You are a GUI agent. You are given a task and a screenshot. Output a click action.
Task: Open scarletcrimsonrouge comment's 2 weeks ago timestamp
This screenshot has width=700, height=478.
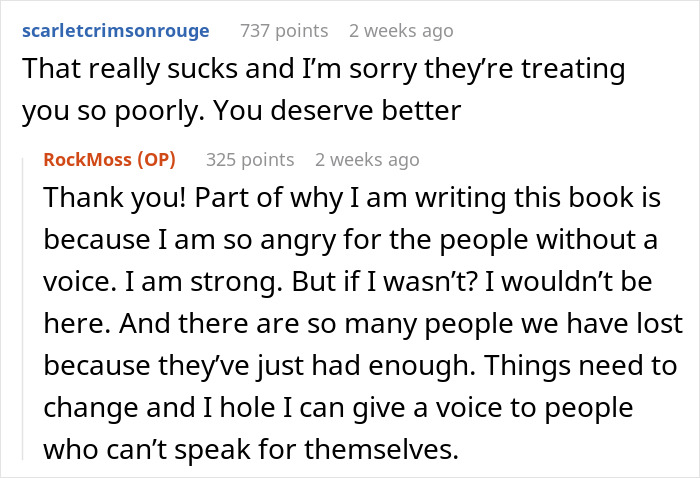401,31
